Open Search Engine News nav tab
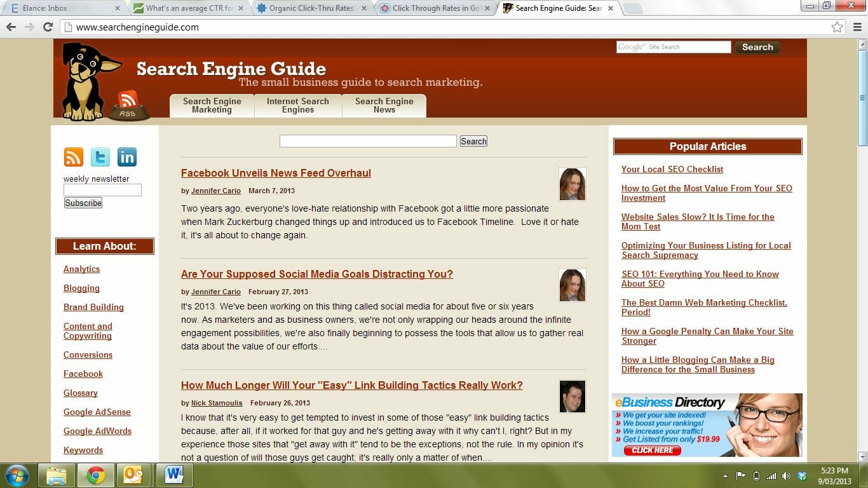This screenshot has height=488, width=868. (x=384, y=105)
